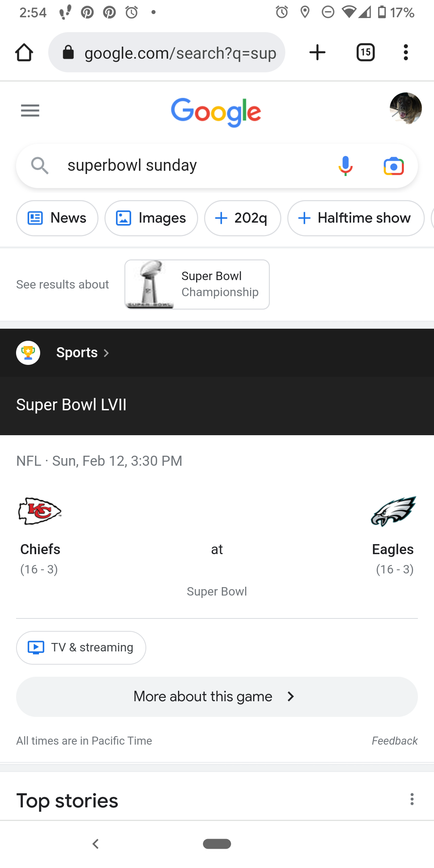Tap the browser home icon
This screenshot has height=868, width=434.
(24, 53)
